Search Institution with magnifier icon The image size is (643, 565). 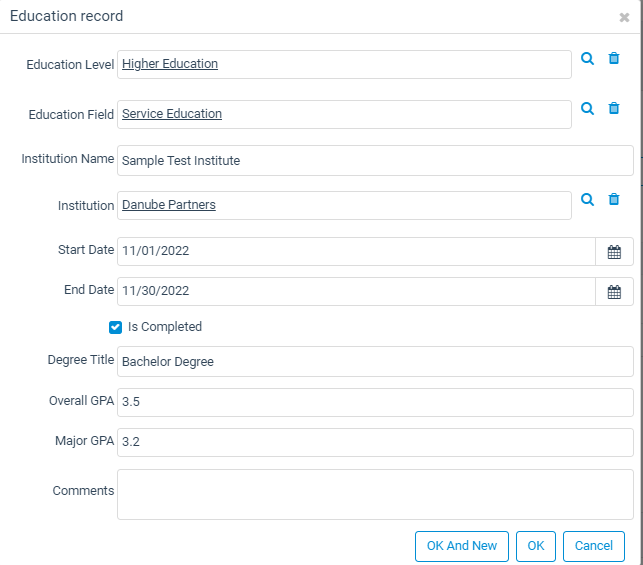point(587,200)
